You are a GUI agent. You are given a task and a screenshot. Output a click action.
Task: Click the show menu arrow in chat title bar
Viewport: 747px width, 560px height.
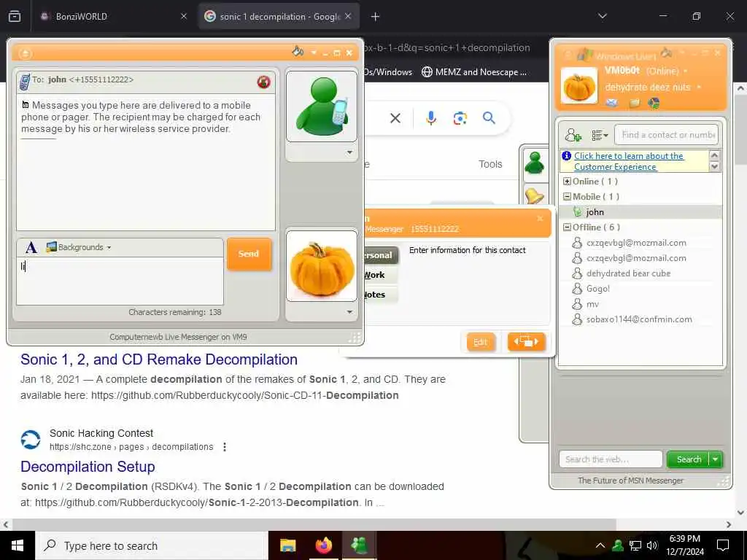pyautogui.click(x=314, y=52)
